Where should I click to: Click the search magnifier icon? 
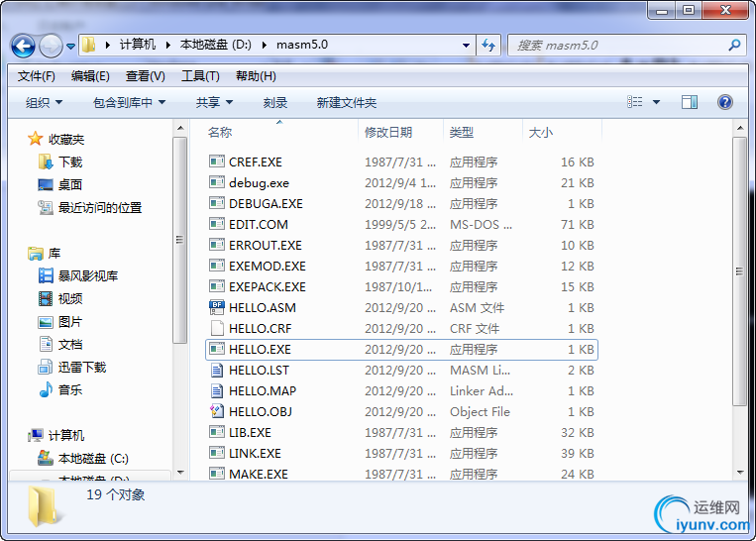[x=734, y=46]
